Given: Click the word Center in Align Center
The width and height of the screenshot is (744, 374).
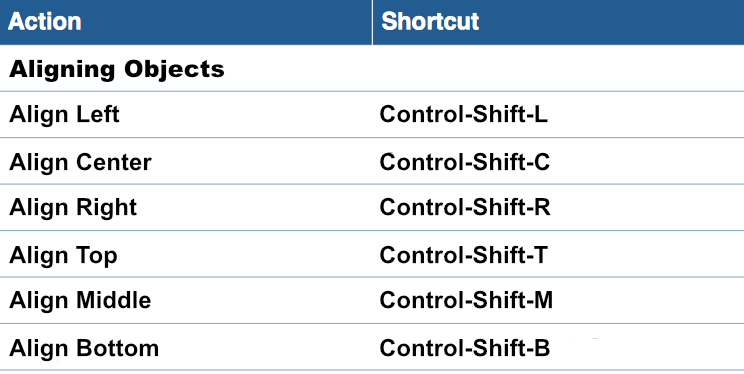Looking at the screenshot, I should pyautogui.click(x=114, y=162).
